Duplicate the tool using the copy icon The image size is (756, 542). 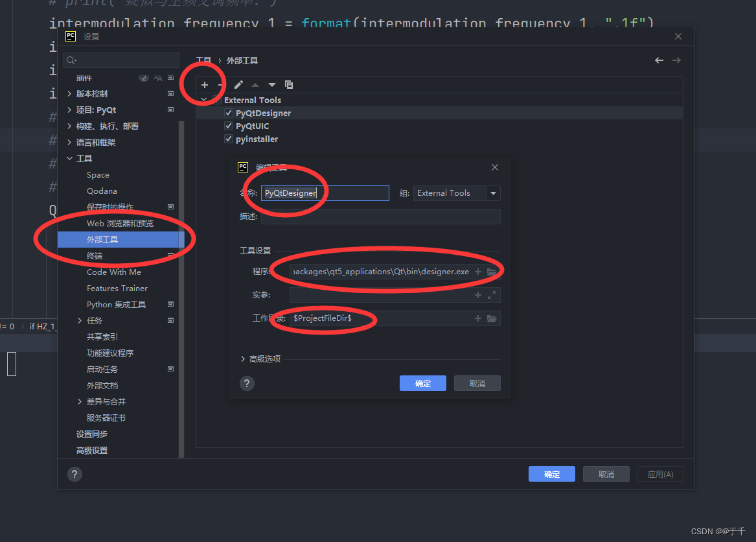(289, 84)
